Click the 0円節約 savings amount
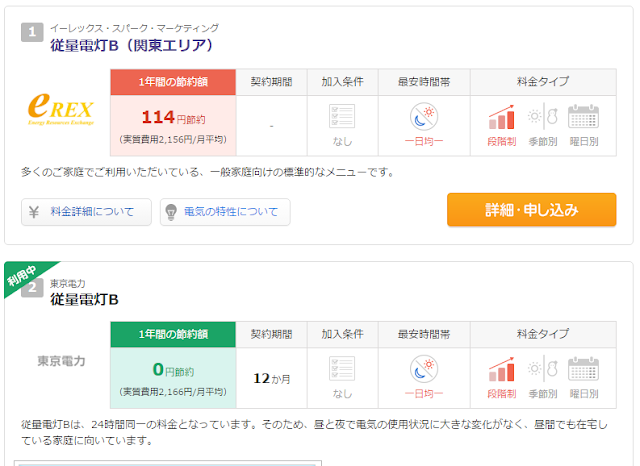The width and height of the screenshot is (640, 466). (173, 370)
